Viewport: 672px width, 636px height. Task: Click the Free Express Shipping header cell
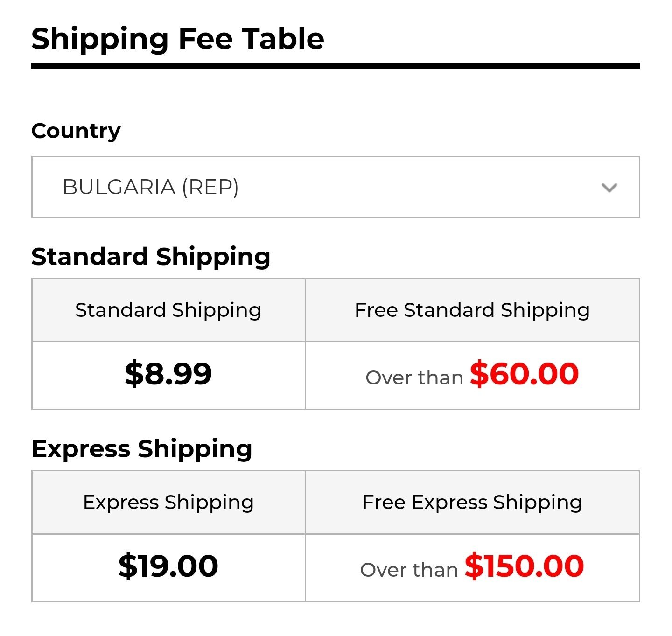pyautogui.click(x=472, y=503)
